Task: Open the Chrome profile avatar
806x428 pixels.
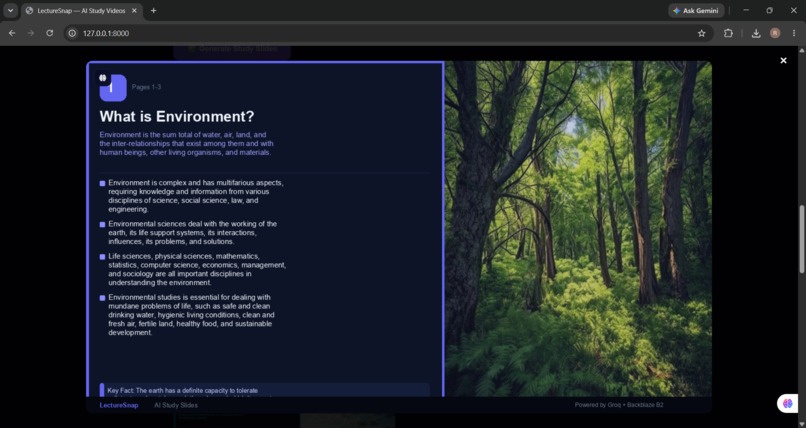Action: pyautogui.click(x=775, y=33)
